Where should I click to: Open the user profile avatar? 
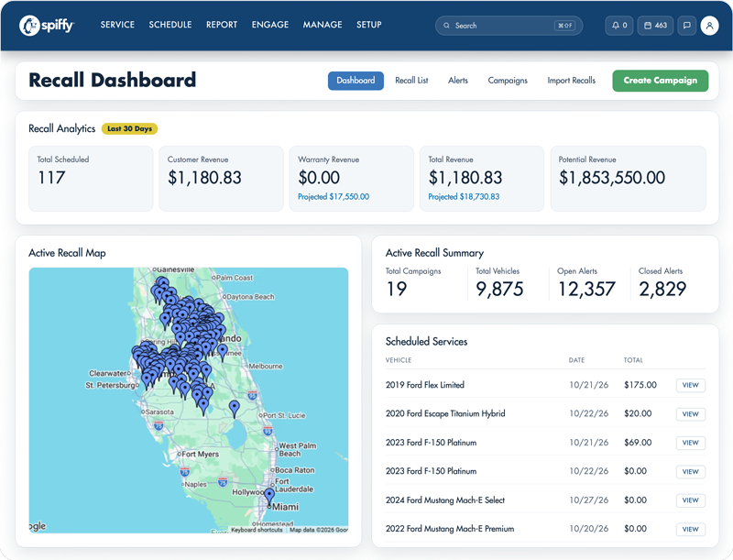[x=709, y=26]
